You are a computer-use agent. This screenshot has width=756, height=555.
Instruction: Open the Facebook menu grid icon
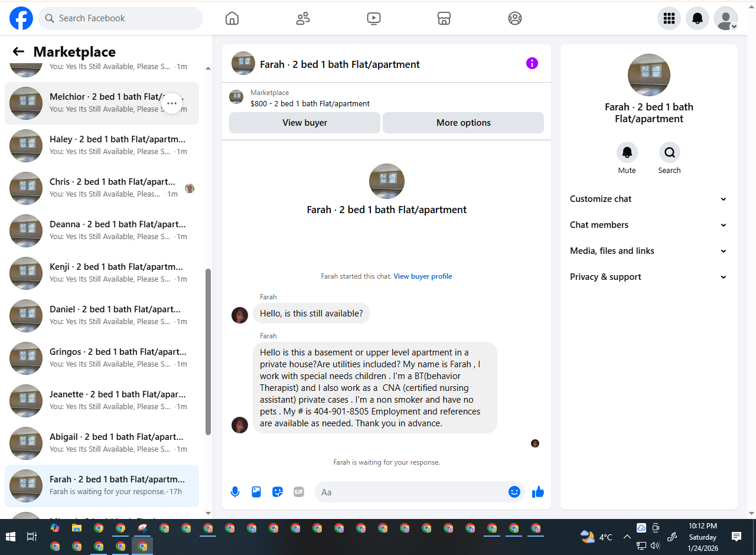point(669,18)
